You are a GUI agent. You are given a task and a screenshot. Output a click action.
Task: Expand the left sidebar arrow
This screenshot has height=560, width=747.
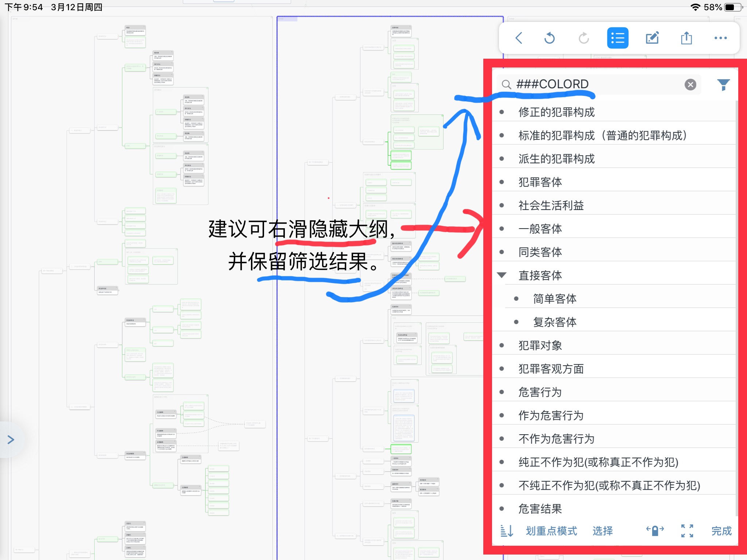pyautogui.click(x=11, y=439)
